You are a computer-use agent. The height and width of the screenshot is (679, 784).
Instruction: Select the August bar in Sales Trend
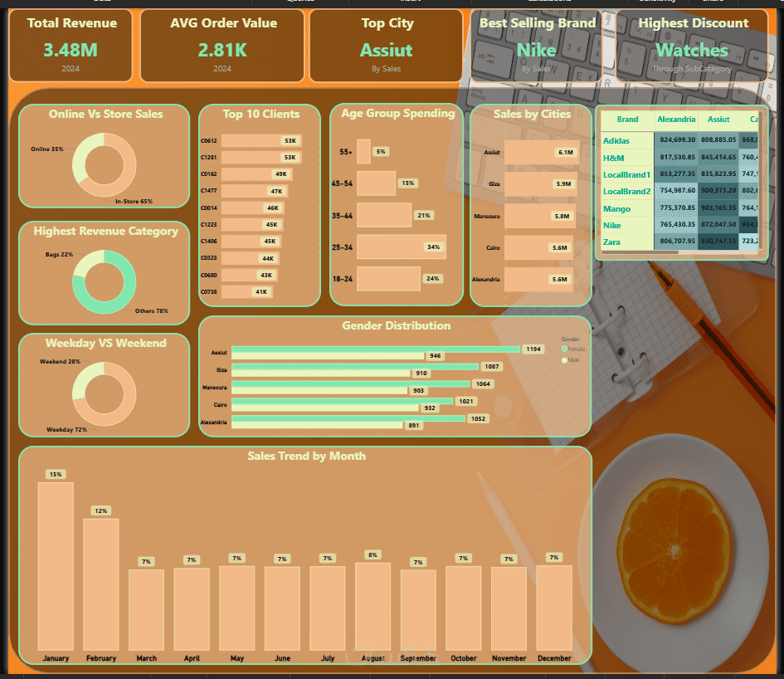pos(373,607)
